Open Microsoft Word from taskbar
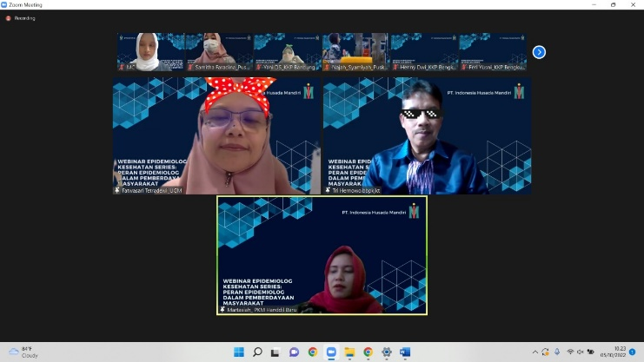Screen dimensions: 644x362 (x=405, y=352)
